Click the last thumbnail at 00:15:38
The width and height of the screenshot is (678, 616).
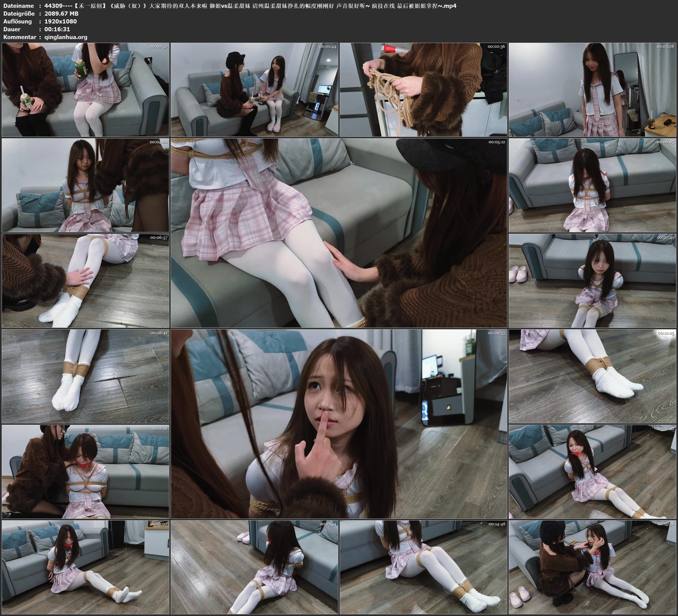pos(592,567)
